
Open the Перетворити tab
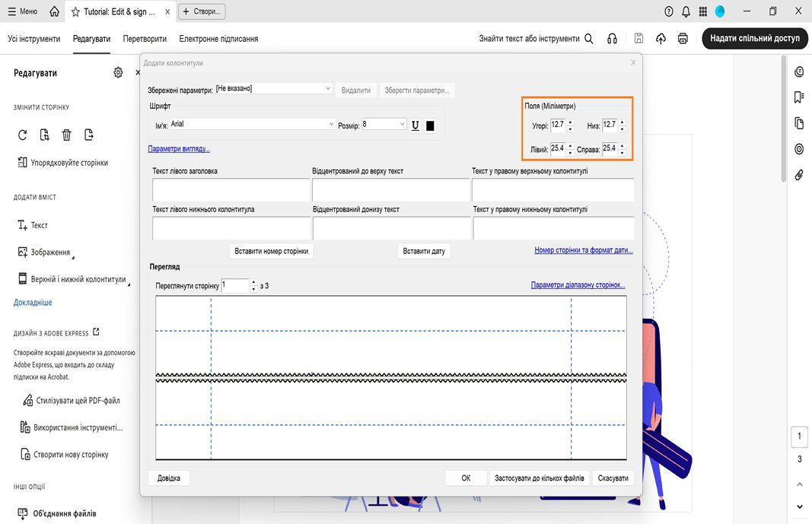145,39
